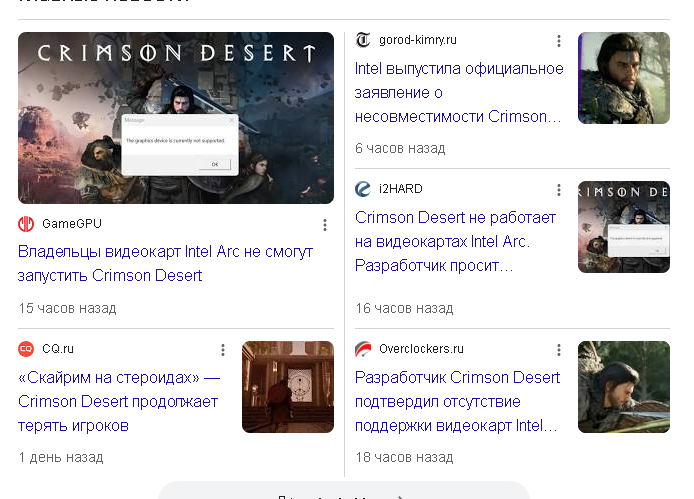Open headline 'Intel выпустила официальное заявление'
This screenshot has height=499, width=694.
pos(459,93)
